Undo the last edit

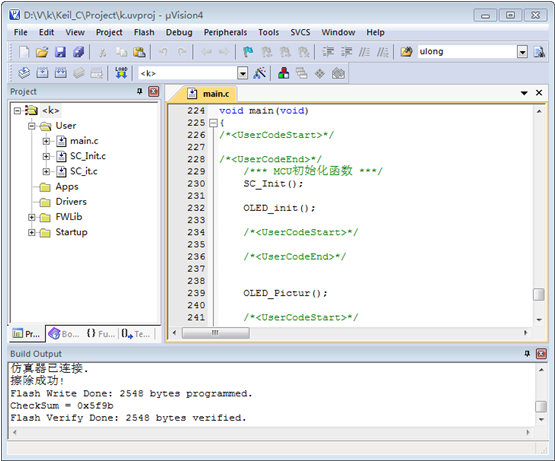click(163, 52)
